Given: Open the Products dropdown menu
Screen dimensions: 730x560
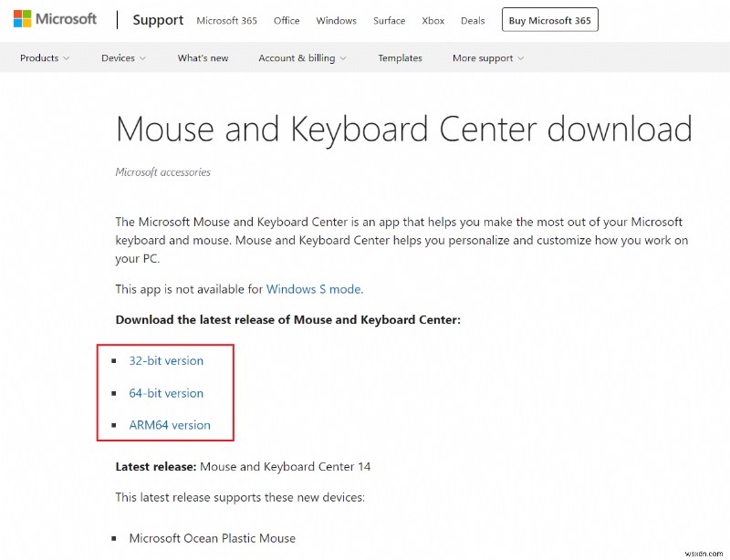Looking at the screenshot, I should click(x=39, y=57).
